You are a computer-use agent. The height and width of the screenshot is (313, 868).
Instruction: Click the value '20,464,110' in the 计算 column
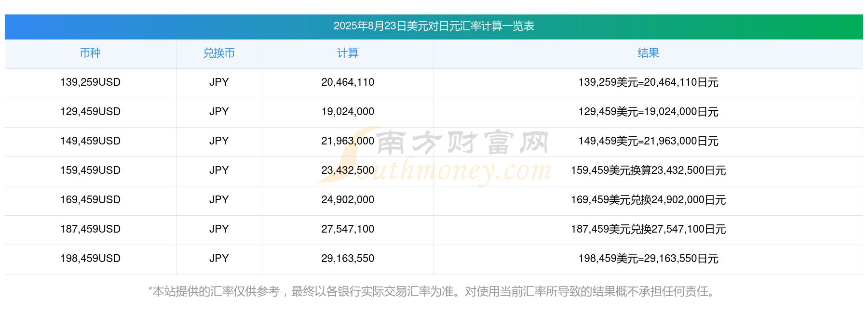tap(348, 82)
